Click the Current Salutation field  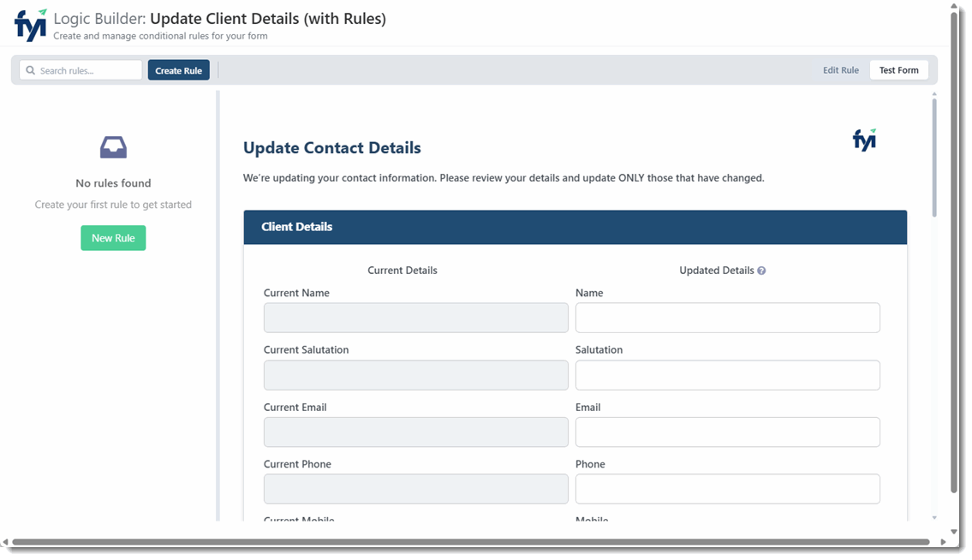coord(416,375)
